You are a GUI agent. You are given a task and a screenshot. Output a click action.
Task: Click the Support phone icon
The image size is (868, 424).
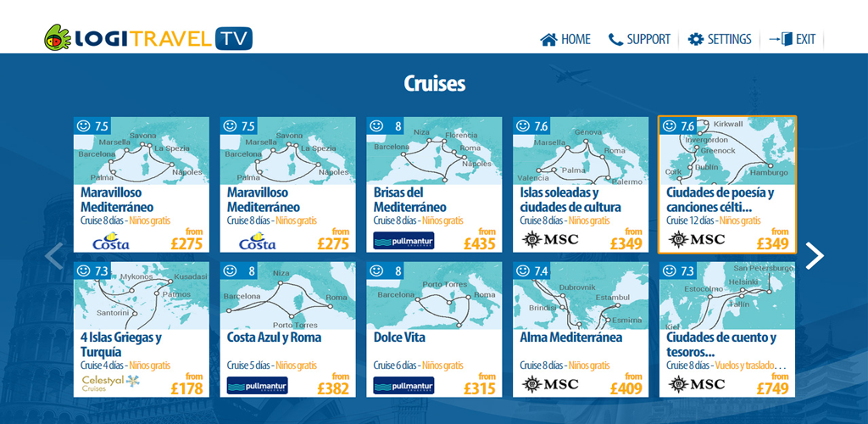pos(615,40)
